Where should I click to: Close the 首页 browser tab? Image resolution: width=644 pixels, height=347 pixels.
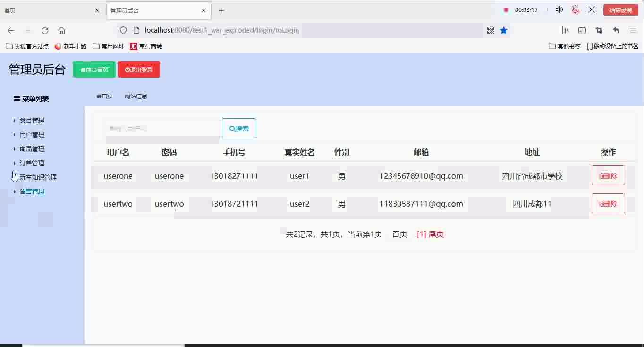click(97, 10)
